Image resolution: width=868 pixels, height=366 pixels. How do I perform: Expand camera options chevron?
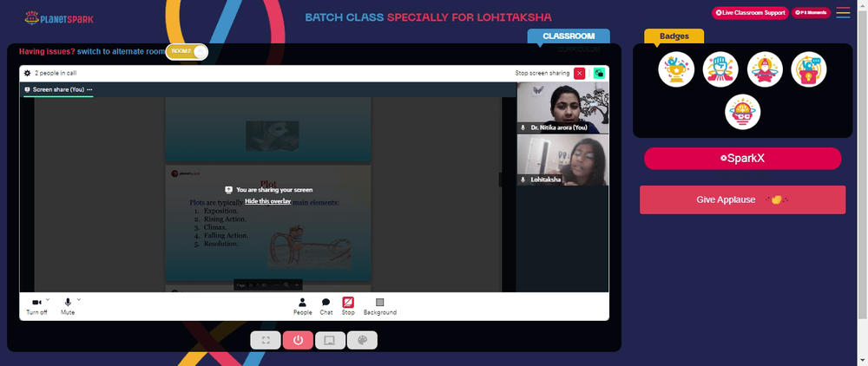tap(48, 299)
